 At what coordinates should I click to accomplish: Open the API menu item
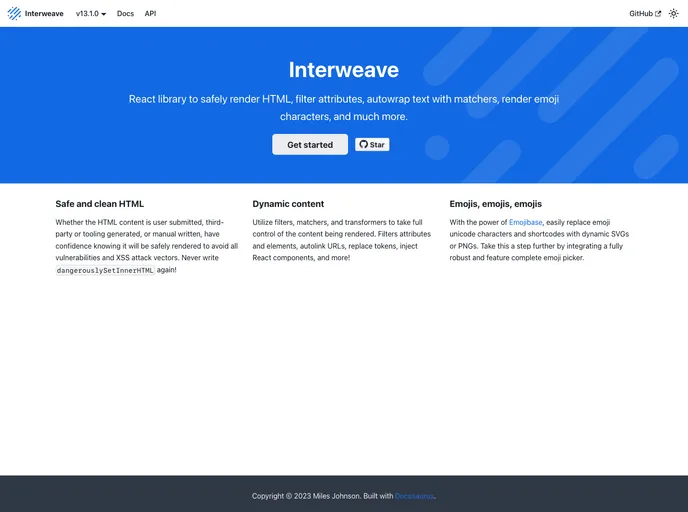[150, 14]
